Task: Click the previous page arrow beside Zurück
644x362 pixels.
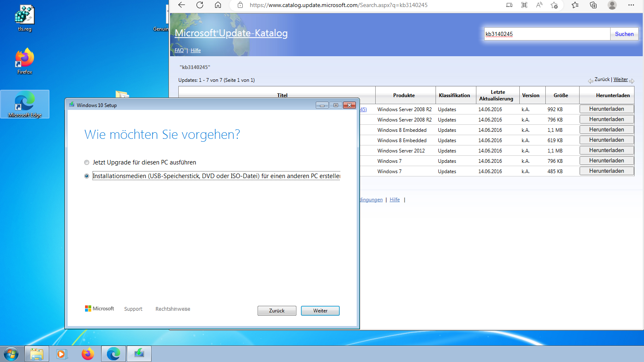Action: (x=591, y=81)
